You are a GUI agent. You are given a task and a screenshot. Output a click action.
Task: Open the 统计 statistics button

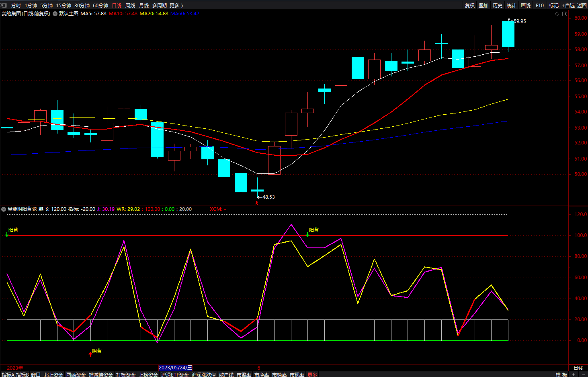point(512,5)
